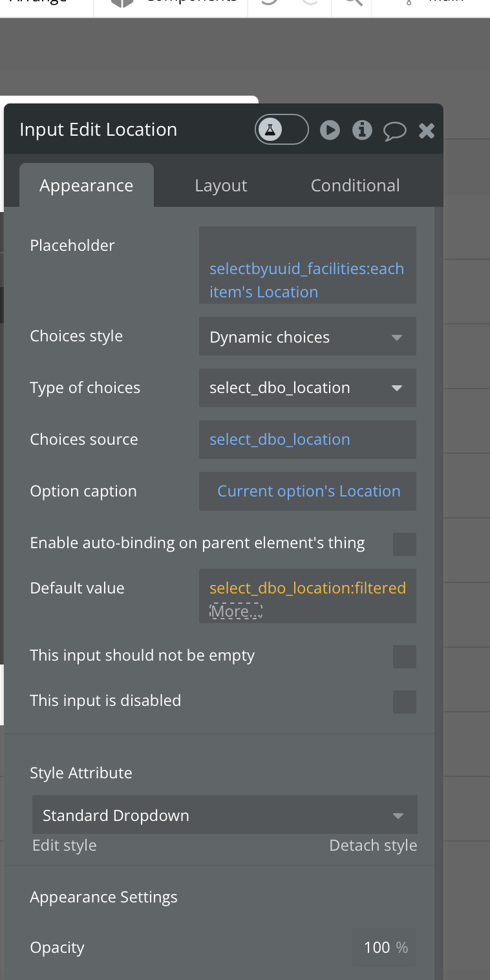The image size is (490, 980).
Task: Click the search magnifier icon in toolbar
Action: point(352,3)
